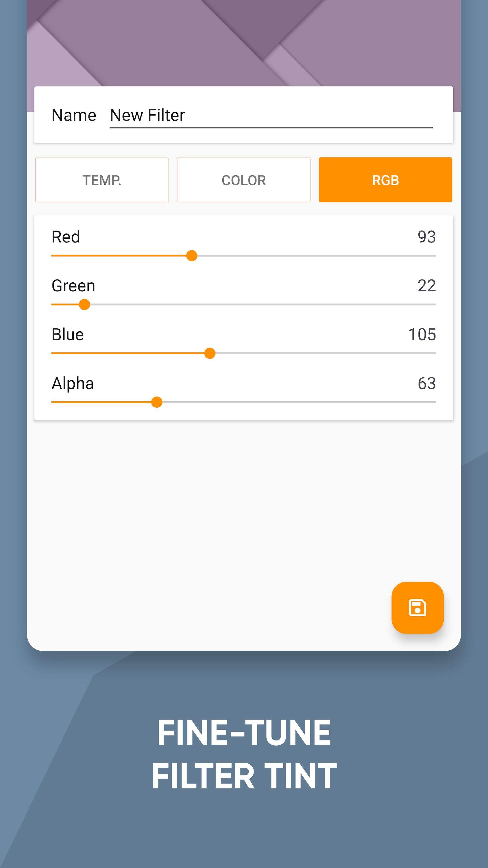Image resolution: width=488 pixels, height=868 pixels.
Task: Switch to the TEMP. tab
Action: pyautogui.click(x=102, y=180)
